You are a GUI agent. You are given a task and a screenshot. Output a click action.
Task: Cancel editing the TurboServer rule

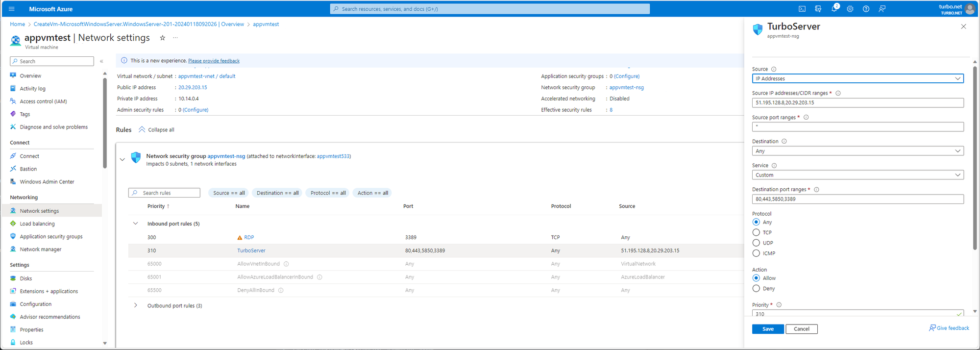pos(802,329)
